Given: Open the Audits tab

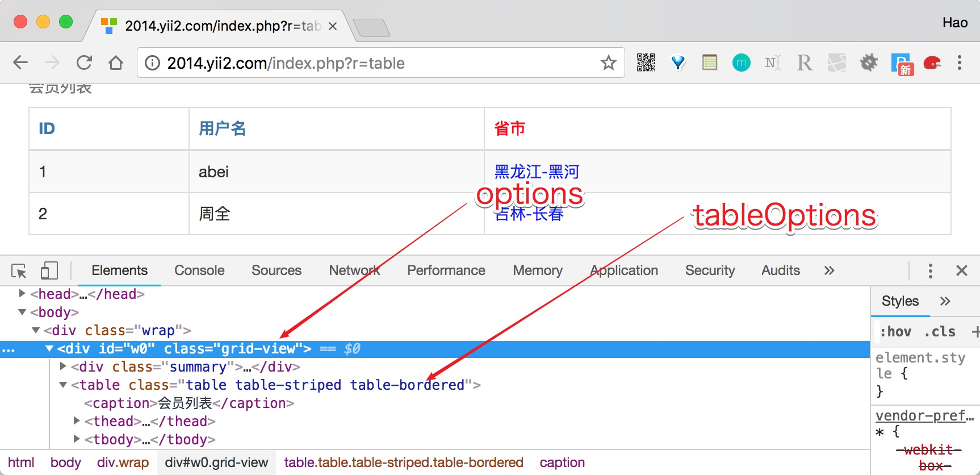Looking at the screenshot, I should pos(781,270).
